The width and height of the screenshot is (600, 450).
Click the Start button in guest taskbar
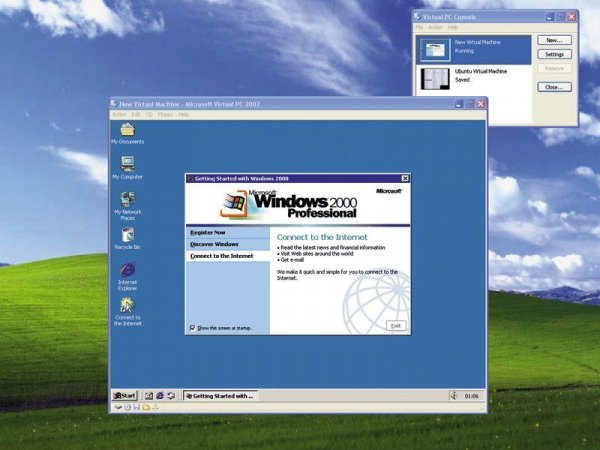pos(124,396)
